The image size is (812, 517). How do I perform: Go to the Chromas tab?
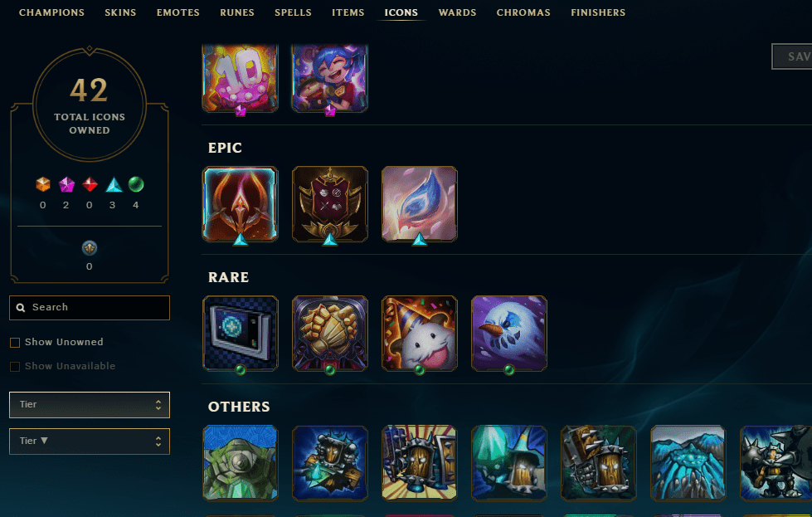pos(523,12)
